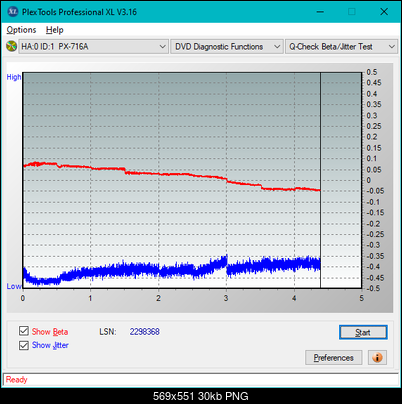402x404 pixels.
Task: Click the High label on the graph
Action: pos(14,77)
